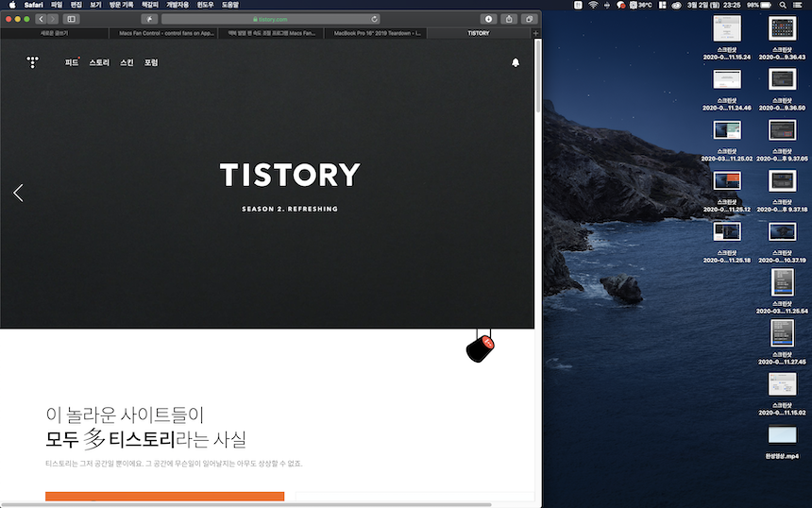Click the 스킨 link in the Tistory header
The image size is (812, 508).
127,62
